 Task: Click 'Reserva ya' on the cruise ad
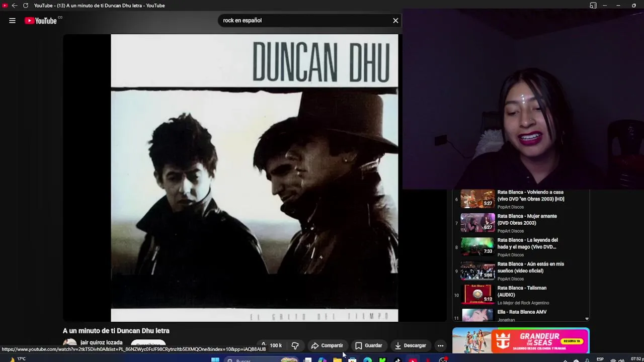(x=572, y=341)
